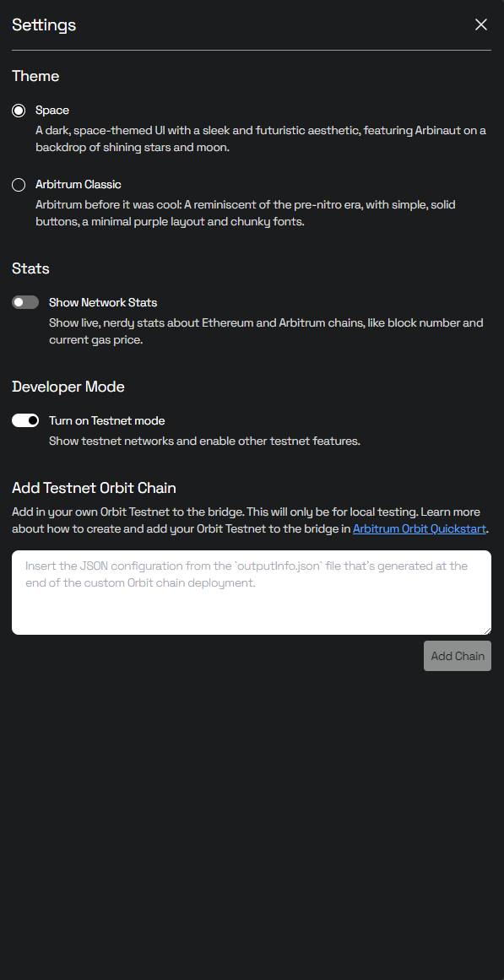Select the Space theme radio button
Image resolution: width=504 pixels, height=980 pixels.
(x=19, y=111)
